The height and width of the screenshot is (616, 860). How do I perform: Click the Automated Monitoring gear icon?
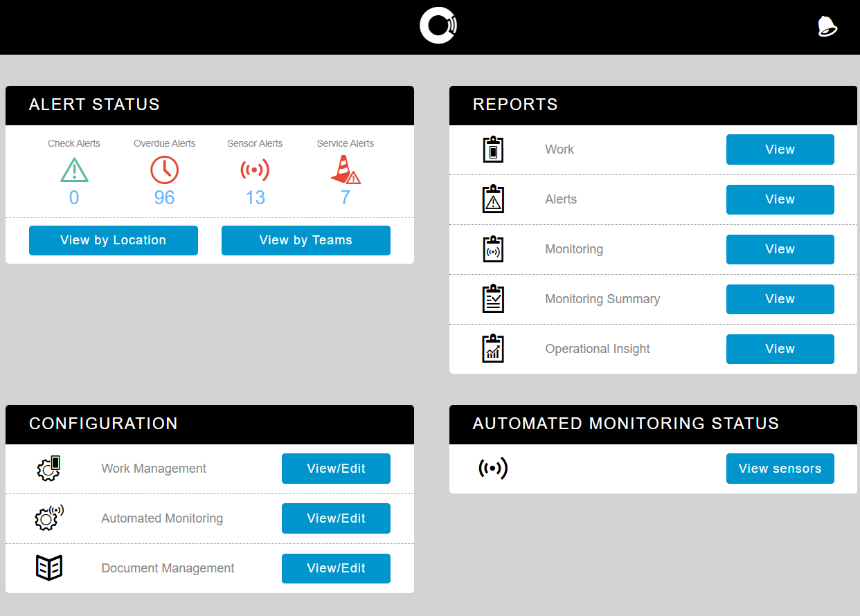[49, 518]
